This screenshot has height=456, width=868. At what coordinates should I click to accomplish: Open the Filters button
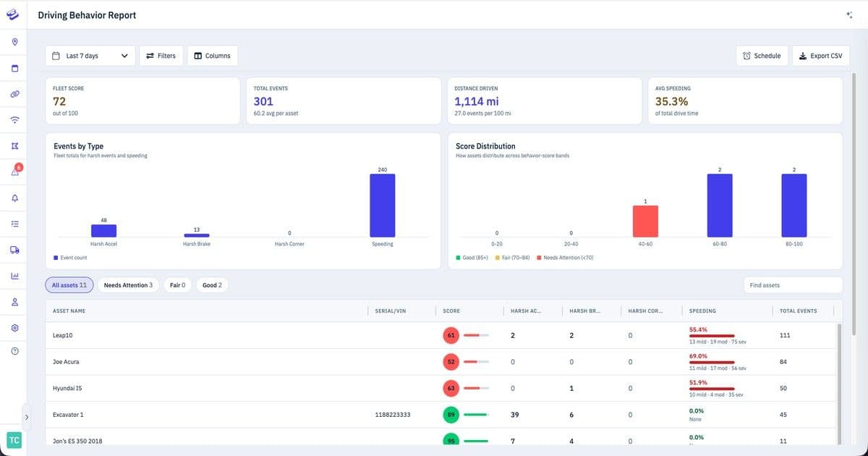click(x=161, y=56)
